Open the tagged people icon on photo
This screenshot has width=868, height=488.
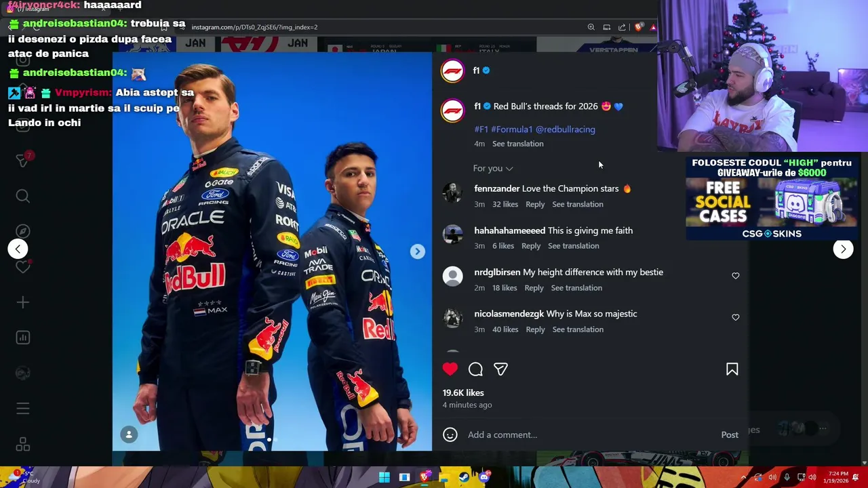[129, 434]
